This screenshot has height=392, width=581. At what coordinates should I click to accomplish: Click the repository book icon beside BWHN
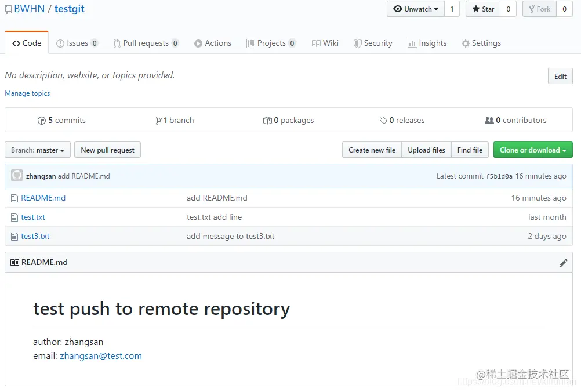8,10
